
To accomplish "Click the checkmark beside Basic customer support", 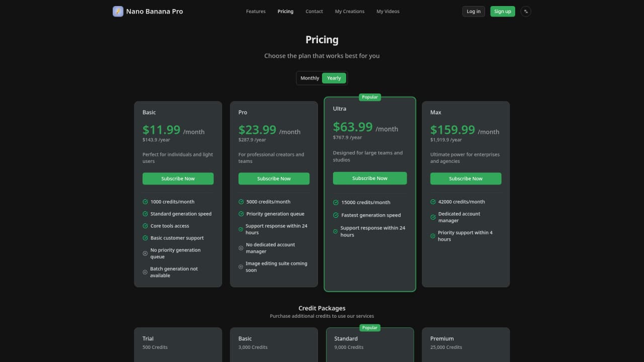I will tap(145, 238).
